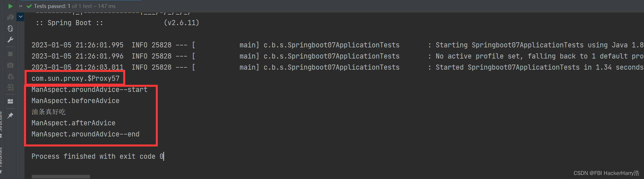Click the exit arrow icon in sidebar
This screenshot has width=644, height=179.
[x=10, y=87]
